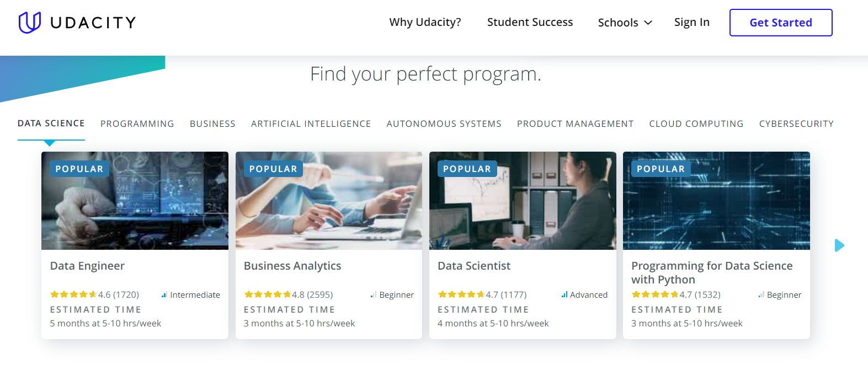Select the Artificial Intelligence tab

pyautogui.click(x=311, y=124)
